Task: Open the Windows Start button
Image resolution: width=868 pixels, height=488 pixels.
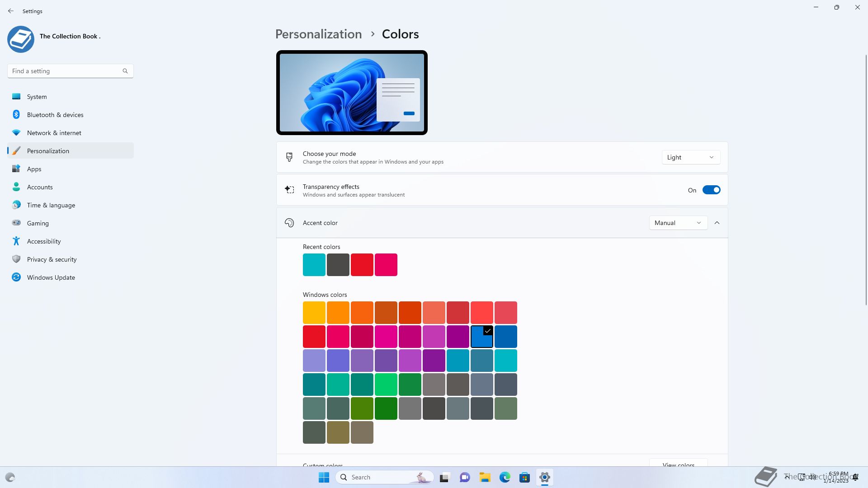Action: (324, 477)
